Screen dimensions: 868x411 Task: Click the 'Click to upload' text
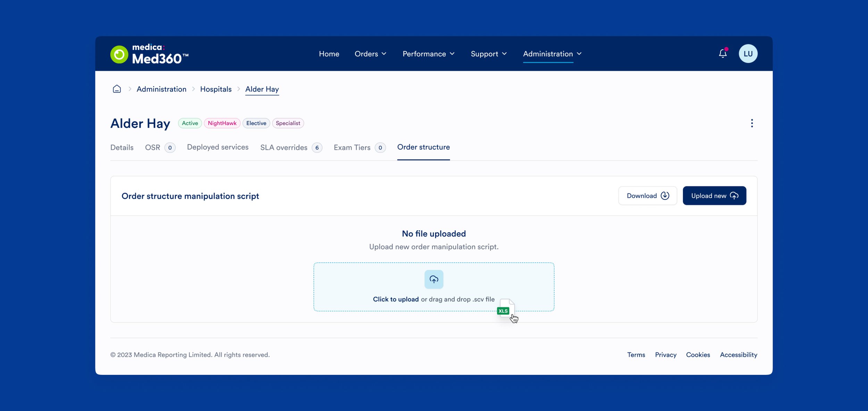(x=395, y=299)
